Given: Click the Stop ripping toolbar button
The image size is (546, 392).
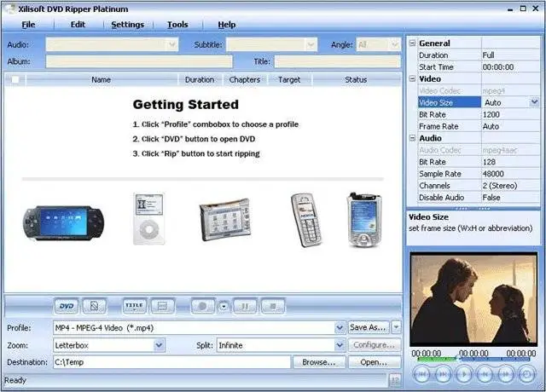Looking at the screenshot, I should click(x=273, y=306).
